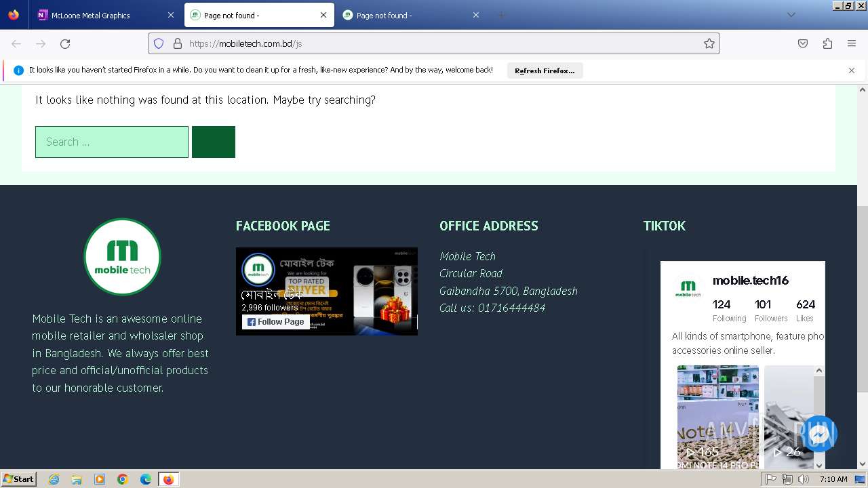Open a new tab with plus button
The image size is (868, 488).
(501, 15)
